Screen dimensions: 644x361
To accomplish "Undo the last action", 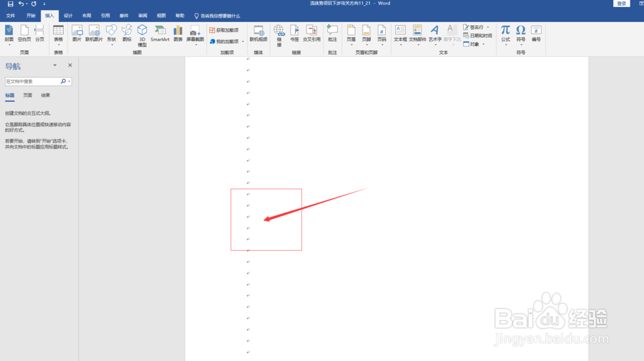I will click(21, 4).
